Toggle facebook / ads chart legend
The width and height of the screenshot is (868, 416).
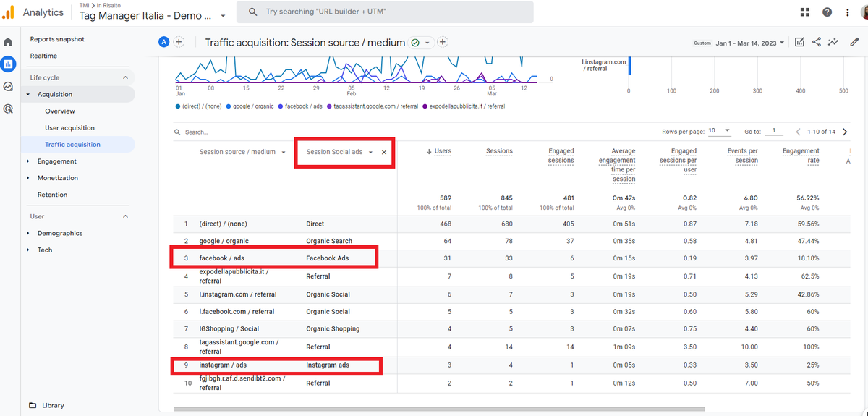click(x=300, y=106)
